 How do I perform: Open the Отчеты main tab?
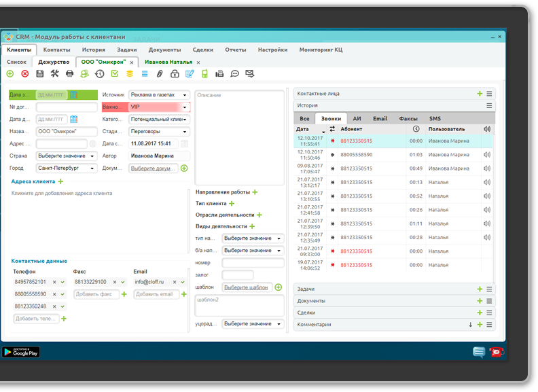click(235, 50)
